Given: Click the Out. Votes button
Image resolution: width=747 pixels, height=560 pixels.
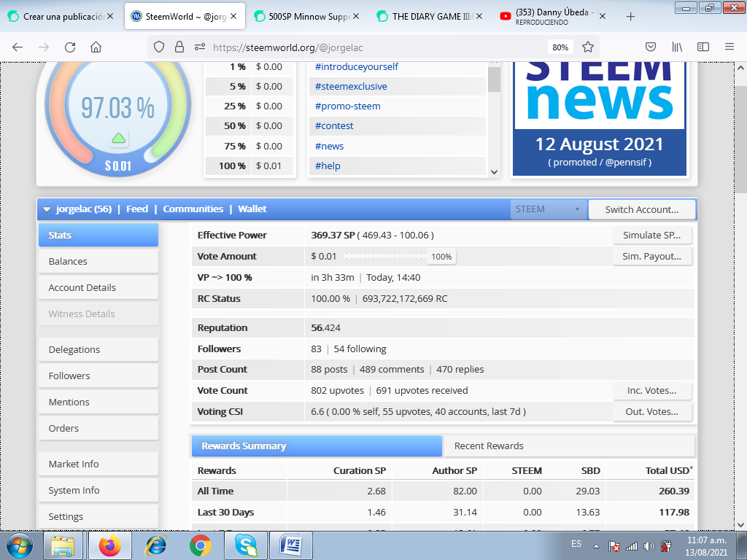Looking at the screenshot, I should tap(651, 411).
